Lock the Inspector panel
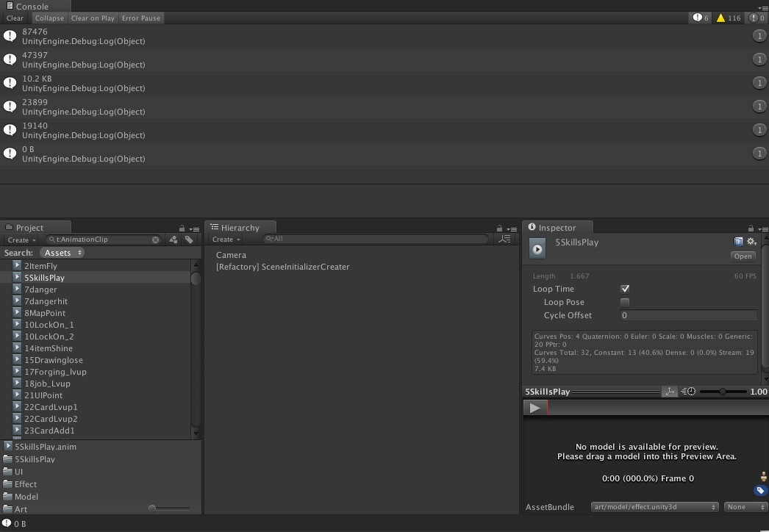Image resolution: width=769 pixels, height=532 pixels. click(750, 229)
